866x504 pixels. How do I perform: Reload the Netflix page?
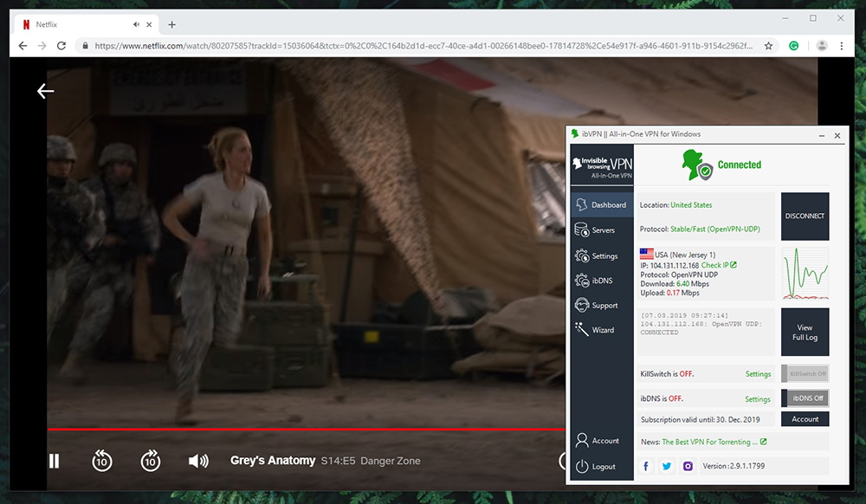click(x=61, y=46)
